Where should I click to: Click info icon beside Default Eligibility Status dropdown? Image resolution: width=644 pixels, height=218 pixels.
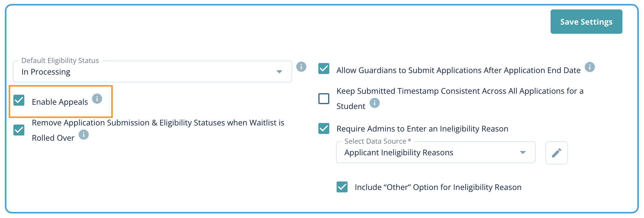(x=301, y=67)
